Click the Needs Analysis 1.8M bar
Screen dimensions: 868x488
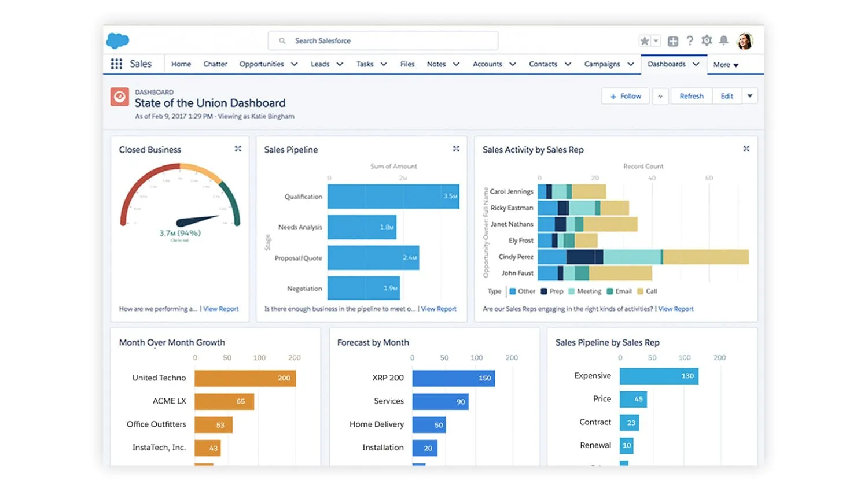click(362, 227)
